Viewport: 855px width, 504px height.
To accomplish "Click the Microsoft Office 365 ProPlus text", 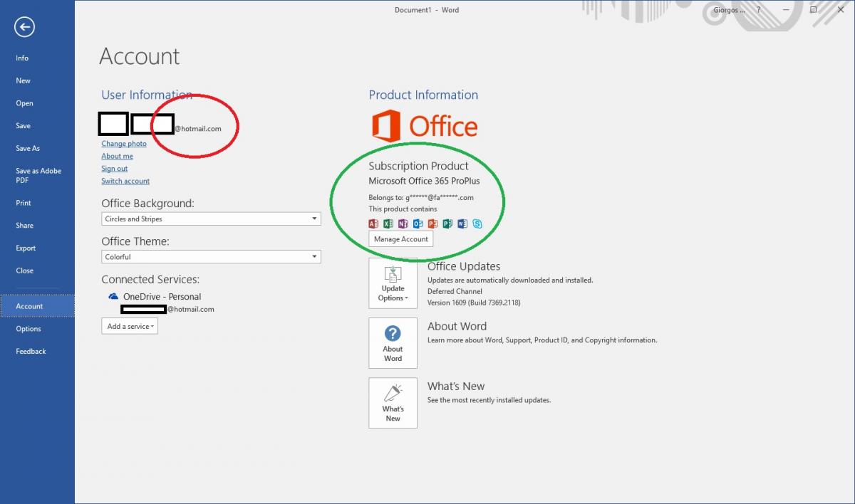I will (424, 181).
